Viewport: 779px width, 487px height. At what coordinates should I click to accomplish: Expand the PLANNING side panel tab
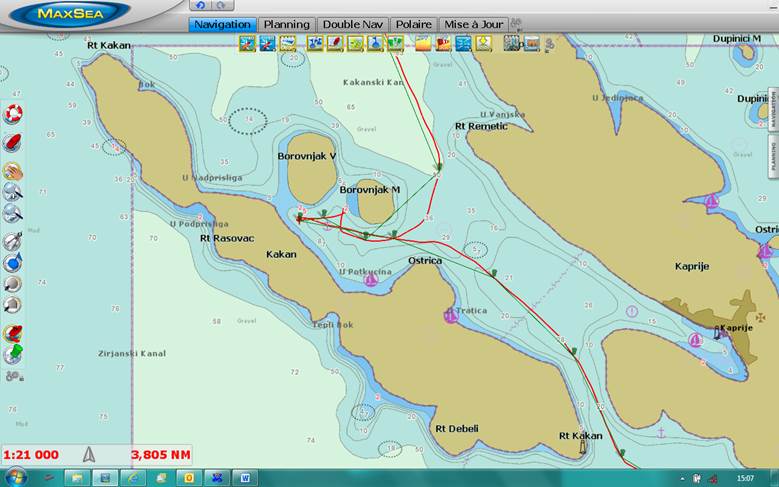[773, 157]
